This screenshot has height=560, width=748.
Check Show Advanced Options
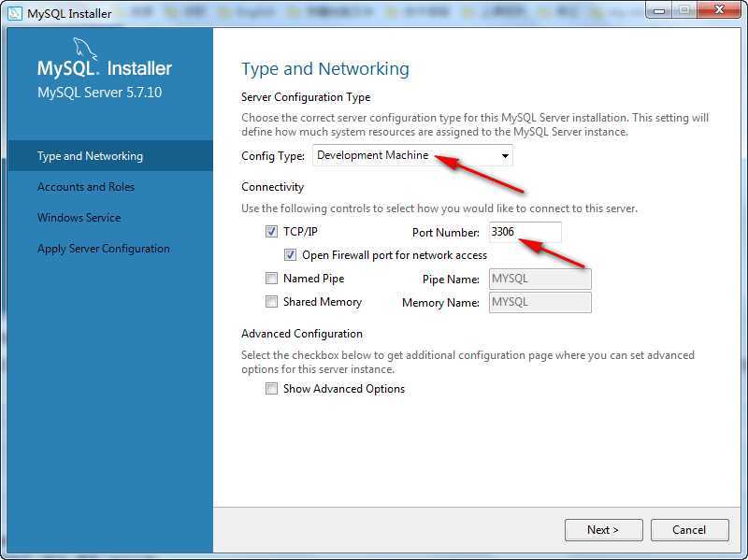(271, 389)
